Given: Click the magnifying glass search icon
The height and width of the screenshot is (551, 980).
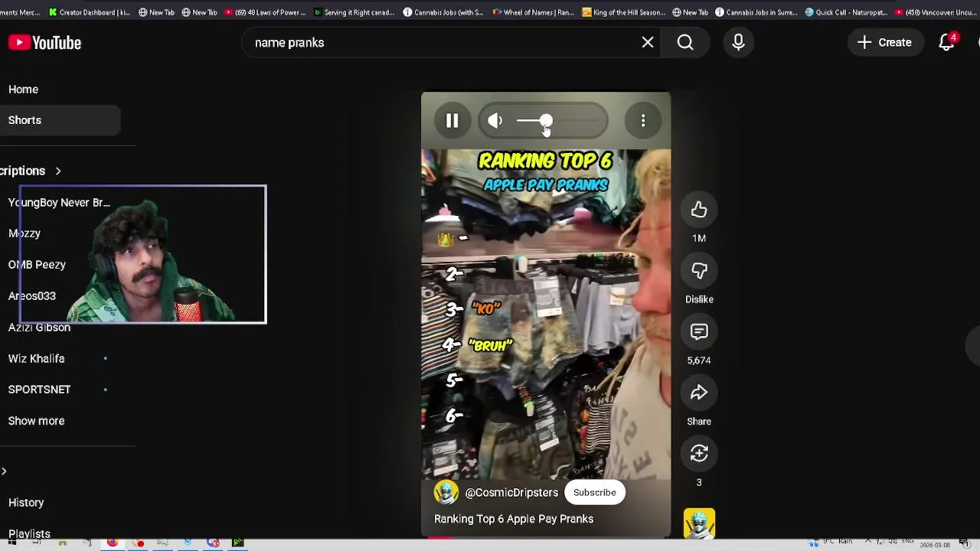Looking at the screenshot, I should [x=685, y=43].
